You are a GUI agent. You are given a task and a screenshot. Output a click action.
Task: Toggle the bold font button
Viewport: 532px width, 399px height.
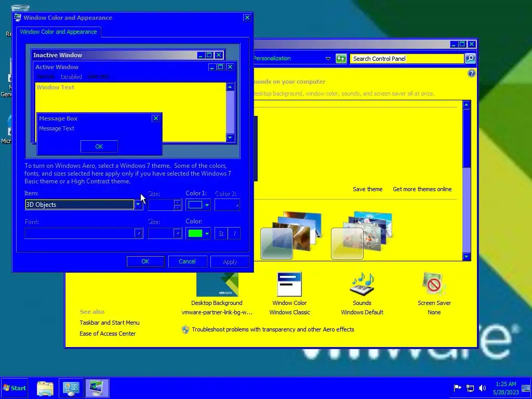(221, 233)
